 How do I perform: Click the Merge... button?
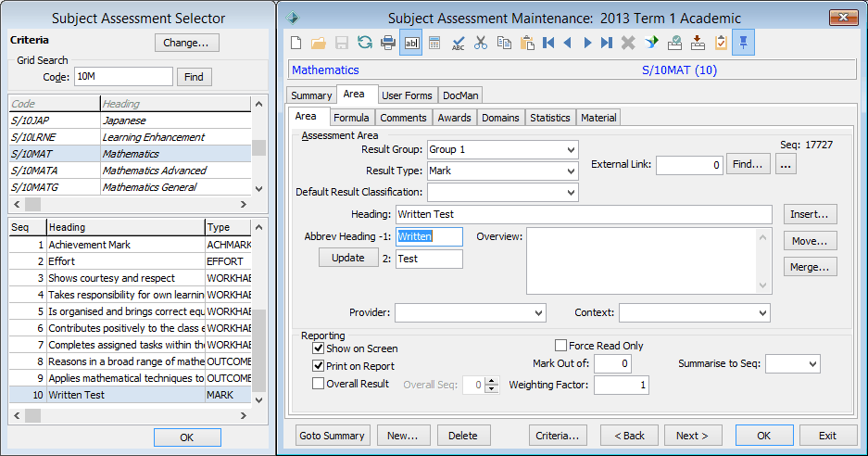(x=810, y=267)
